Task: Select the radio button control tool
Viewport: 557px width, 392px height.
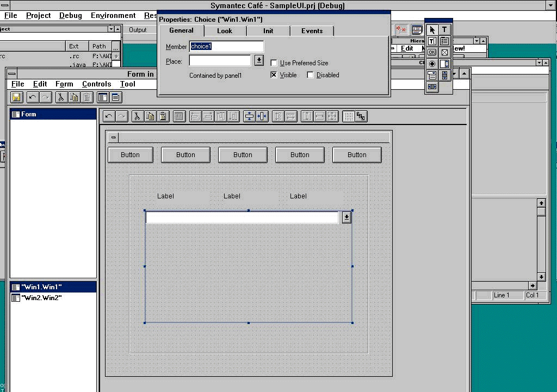Action: [432, 64]
